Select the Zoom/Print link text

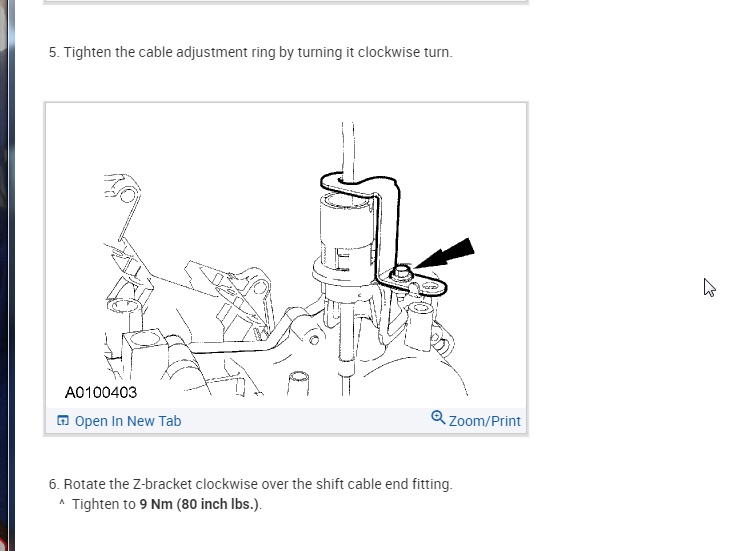pos(484,421)
